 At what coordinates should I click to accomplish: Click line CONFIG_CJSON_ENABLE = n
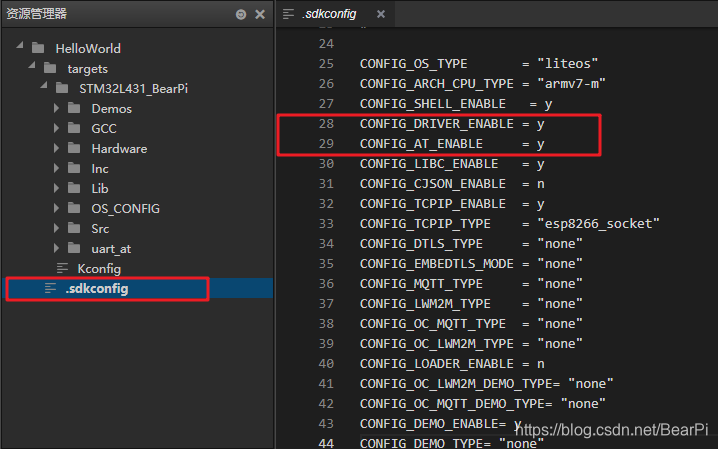pyautogui.click(x=452, y=184)
